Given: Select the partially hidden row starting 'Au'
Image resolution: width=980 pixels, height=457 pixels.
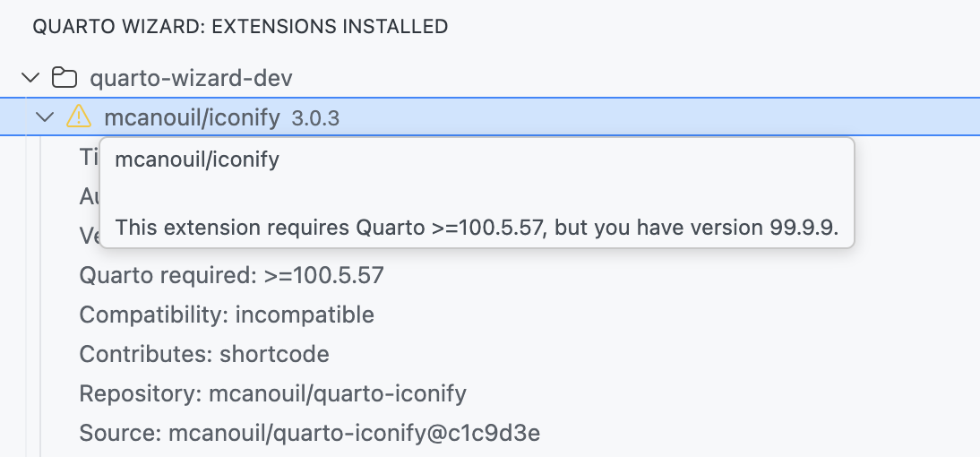Looking at the screenshot, I should pos(88,196).
